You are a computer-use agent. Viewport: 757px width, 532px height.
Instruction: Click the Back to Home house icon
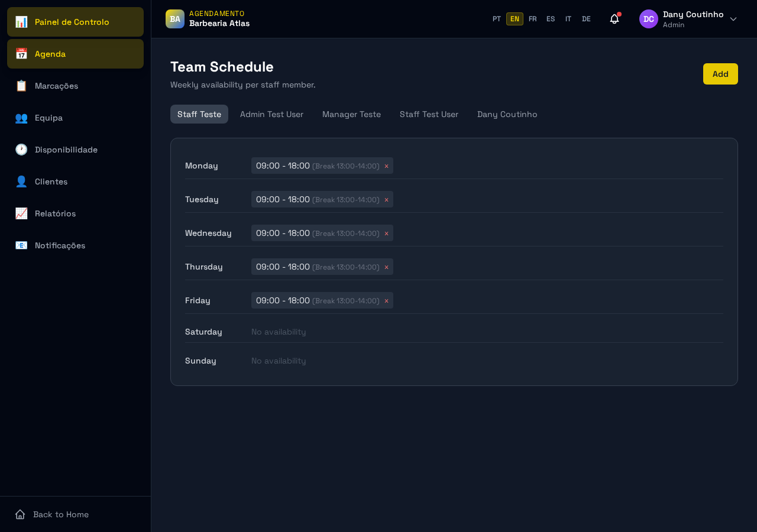click(20, 514)
